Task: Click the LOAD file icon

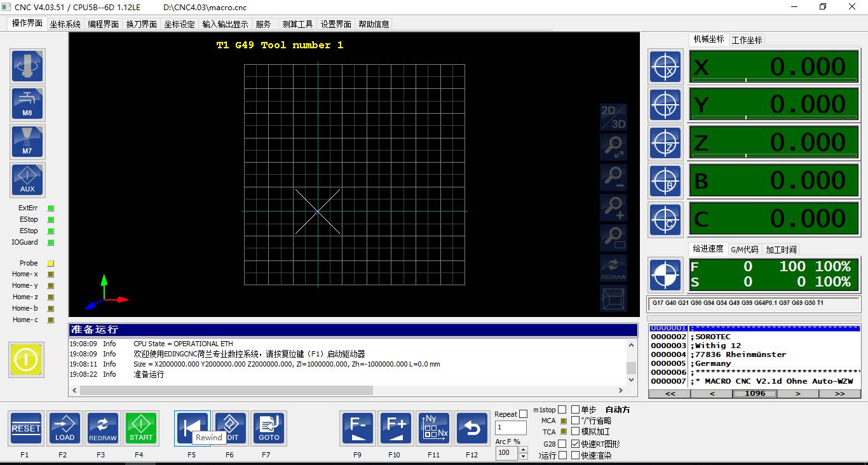Action: [65, 428]
